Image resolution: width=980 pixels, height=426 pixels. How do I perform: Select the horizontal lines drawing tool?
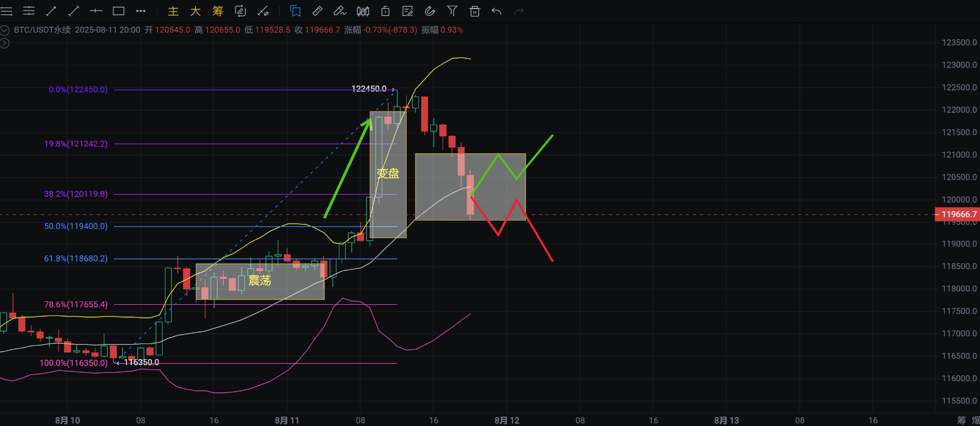7,11
